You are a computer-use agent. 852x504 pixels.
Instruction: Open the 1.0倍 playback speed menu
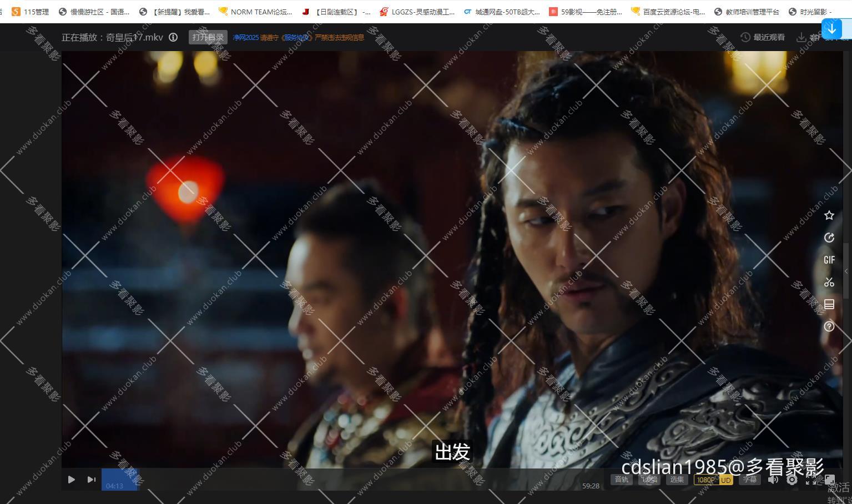click(x=649, y=480)
